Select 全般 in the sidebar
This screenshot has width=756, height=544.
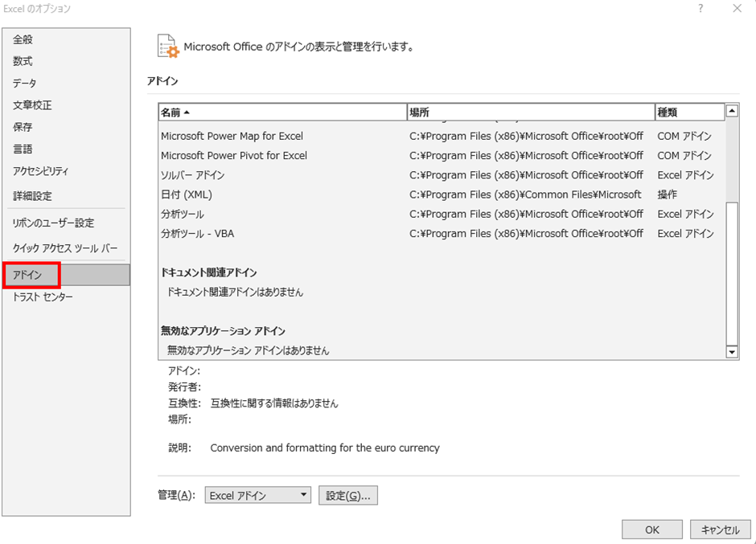coord(23,39)
